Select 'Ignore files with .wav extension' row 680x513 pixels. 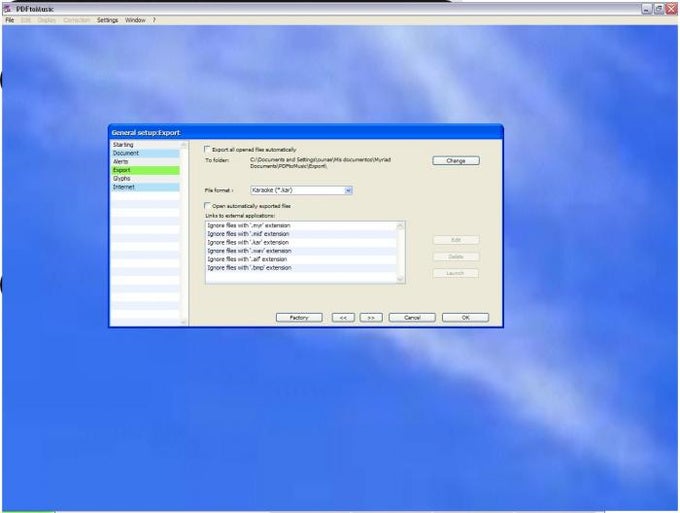click(301, 251)
